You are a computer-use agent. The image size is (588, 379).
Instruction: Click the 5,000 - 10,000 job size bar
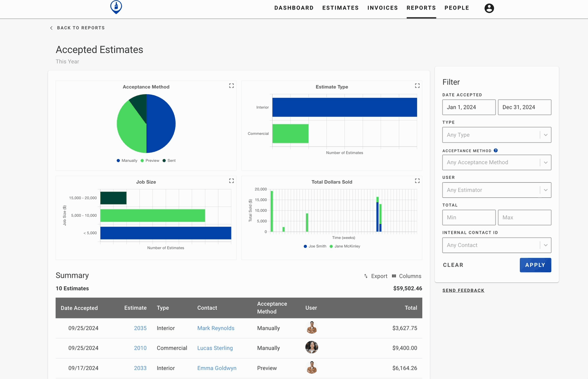(152, 215)
